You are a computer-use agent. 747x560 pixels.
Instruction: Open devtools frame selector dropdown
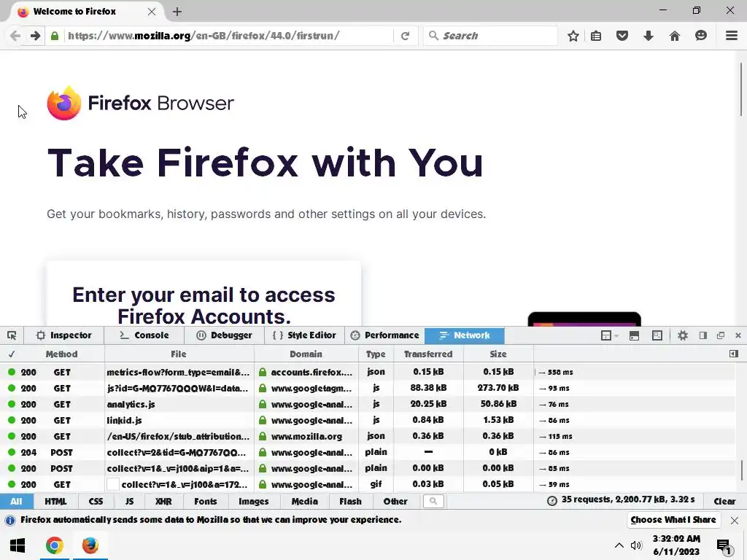[x=609, y=335]
